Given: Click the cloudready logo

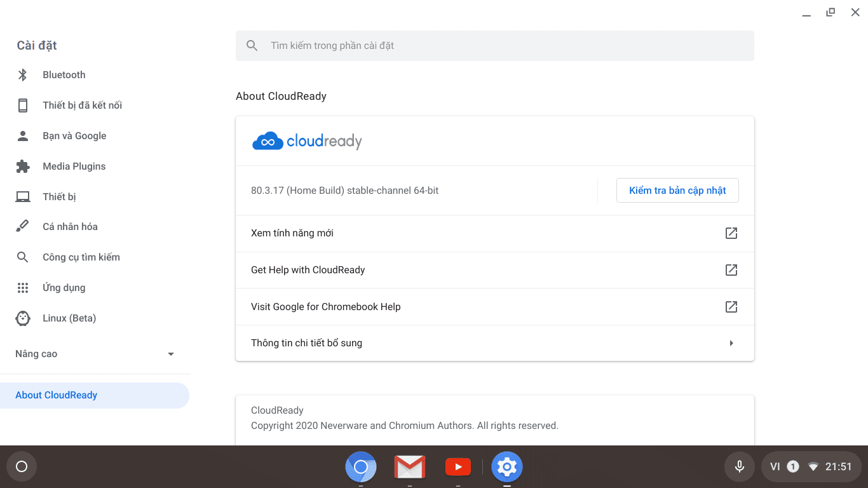Looking at the screenshot, I should (307, 141).
